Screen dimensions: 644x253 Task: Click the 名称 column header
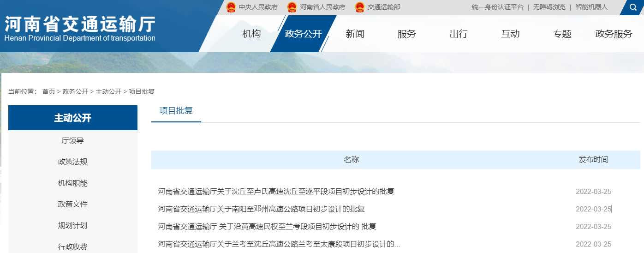(352, 160)
